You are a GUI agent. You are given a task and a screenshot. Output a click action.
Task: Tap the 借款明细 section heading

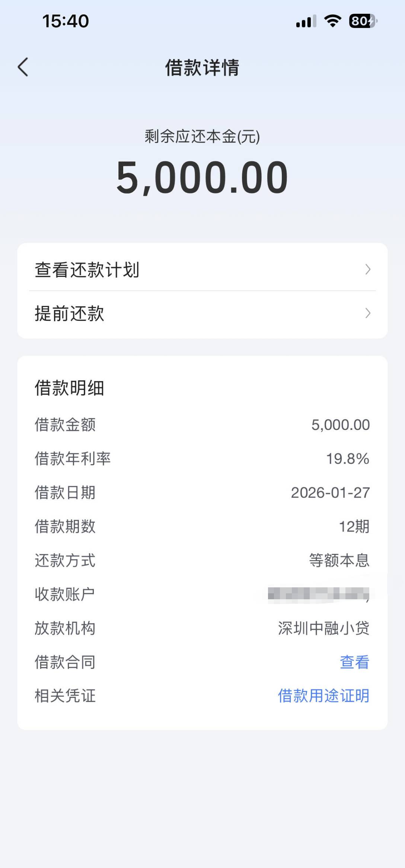(70, 388)
